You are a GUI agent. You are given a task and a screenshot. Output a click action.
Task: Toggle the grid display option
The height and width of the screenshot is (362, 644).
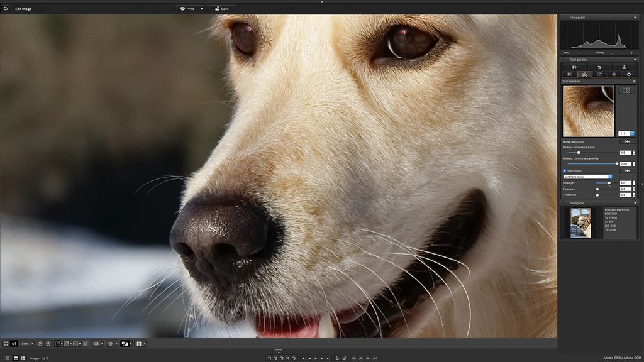tap(97, 343)
